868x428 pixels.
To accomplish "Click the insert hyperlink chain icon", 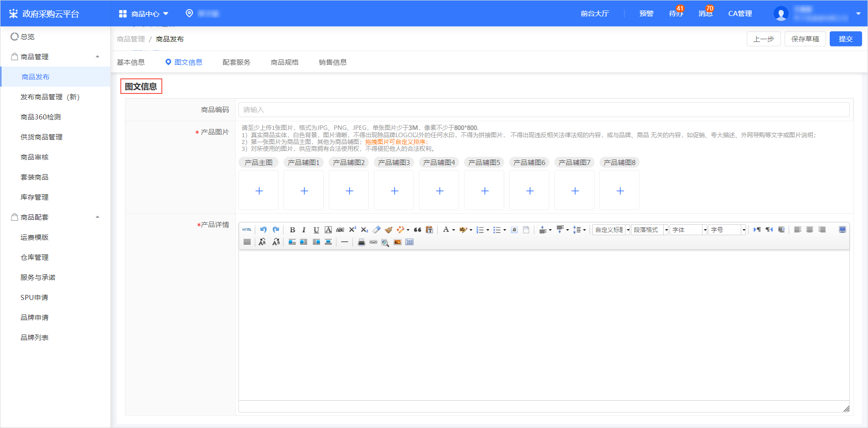I will [373, 242].
